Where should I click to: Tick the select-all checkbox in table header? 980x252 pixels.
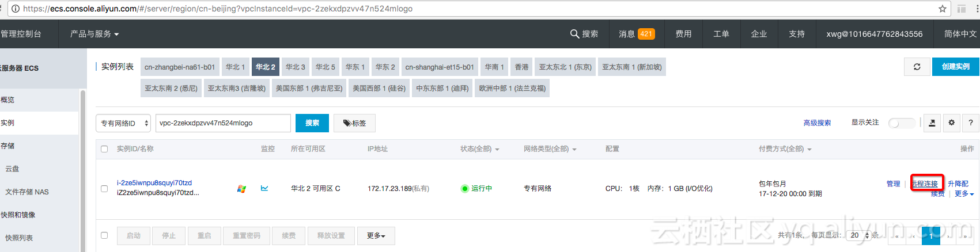104,149
